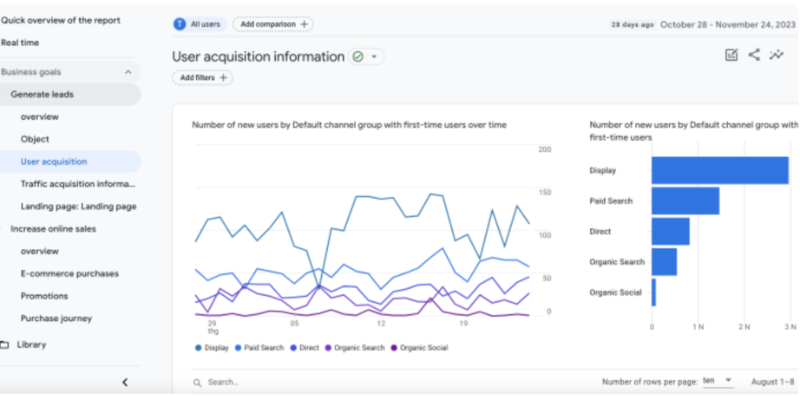Screen dimensions: 800x396
Task: Click the green report status checkmark
Action: pyautogui.click(x=358, y=57)
